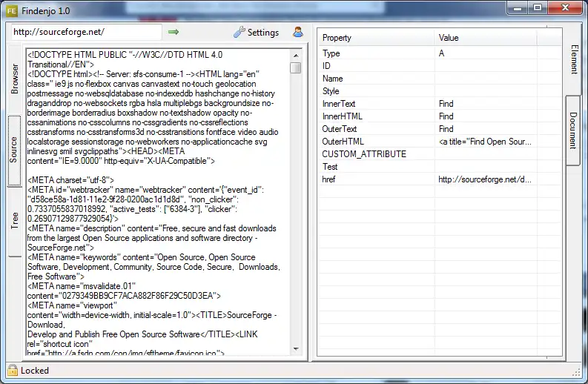Select the href property row
This screenshot has height=384, width=588.
click(x=440, y=179)
